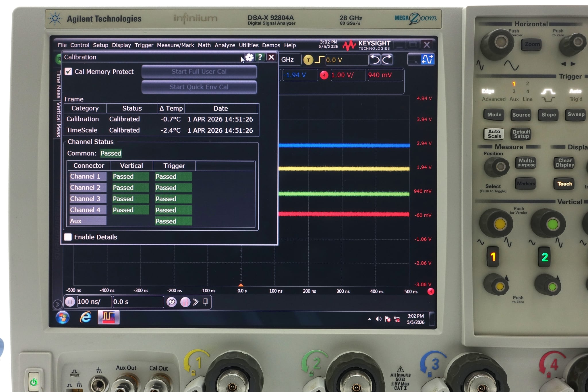The width and height of the screenshot is (588, 392).
Task: Open the Calibration dialog help question mark
Action: 260,57
